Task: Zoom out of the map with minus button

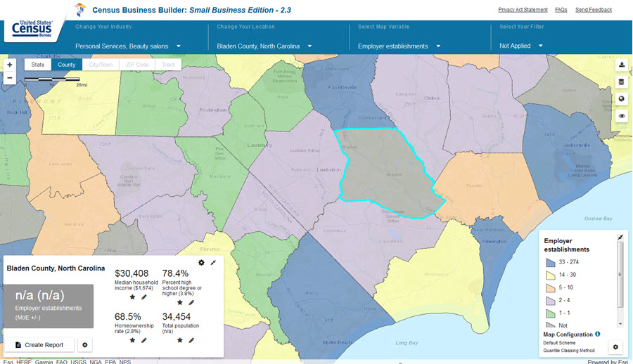Action: pyautogui.click(x=10, y=77)
